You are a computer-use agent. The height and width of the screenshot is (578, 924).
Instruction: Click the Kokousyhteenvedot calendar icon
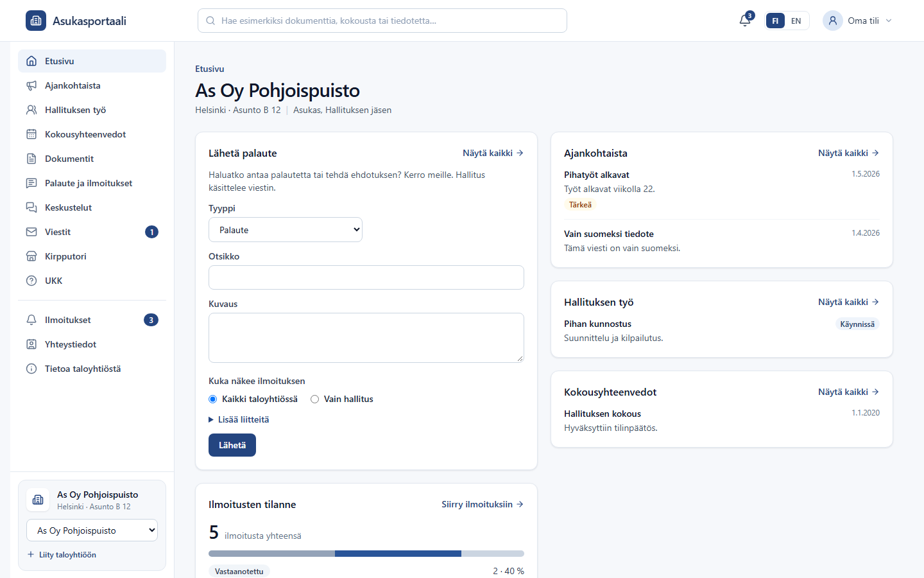[31, 134]
